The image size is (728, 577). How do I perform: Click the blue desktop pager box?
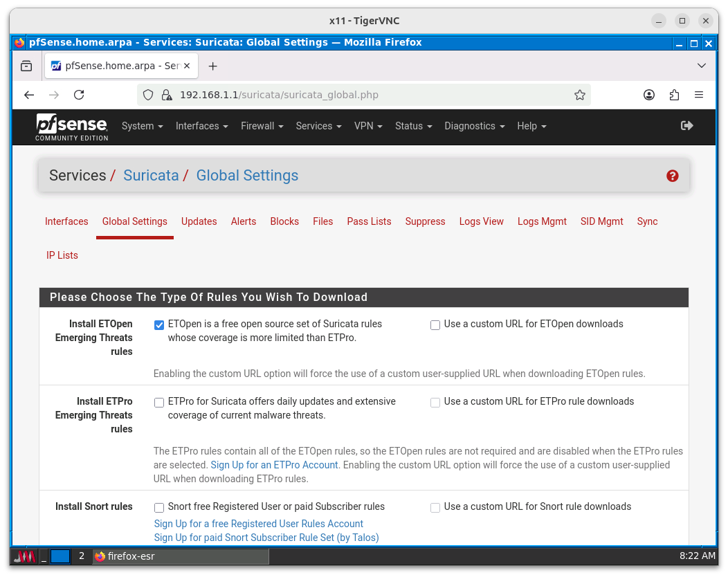(x=60, y=556)
